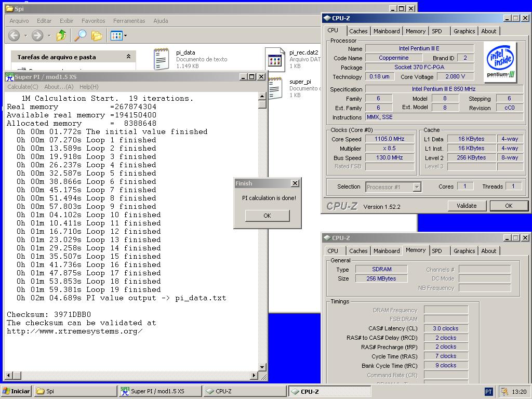Screen dimensions: 532x399
Task: Open the Editar menu in Spi window
Action: [x=44, y=21]
